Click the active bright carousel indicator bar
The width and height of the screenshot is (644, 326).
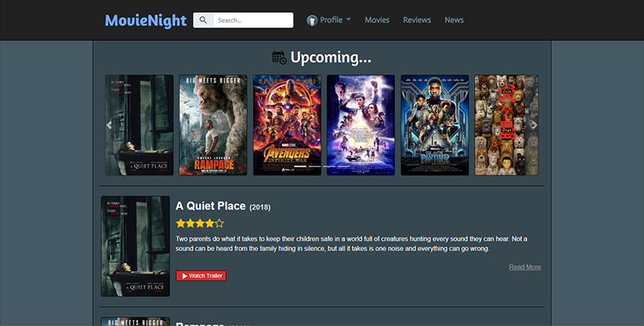click(x=300, y=166)
